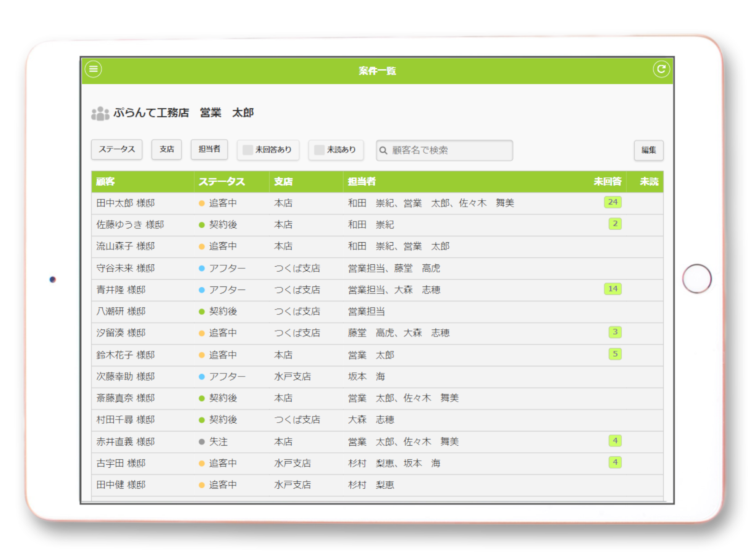This screenshot has width=756, height=552.
Task: Click the 編集 button
Action: click(x=648, y=150)
